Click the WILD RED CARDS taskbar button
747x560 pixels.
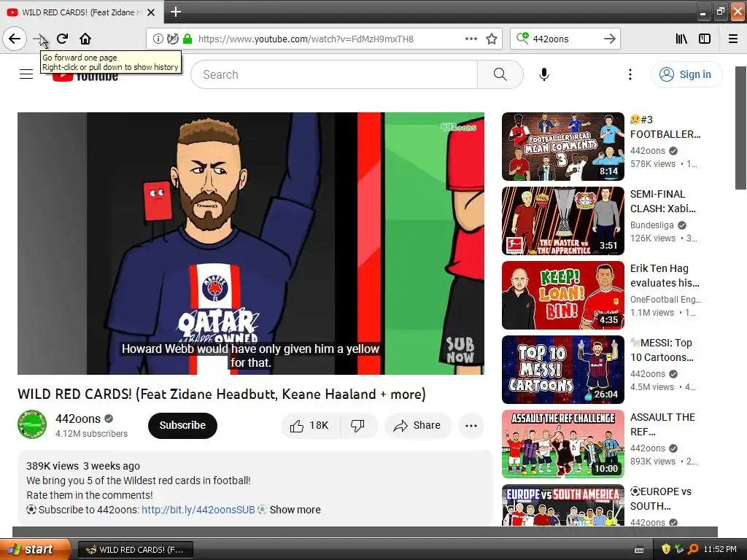point(135,550)
